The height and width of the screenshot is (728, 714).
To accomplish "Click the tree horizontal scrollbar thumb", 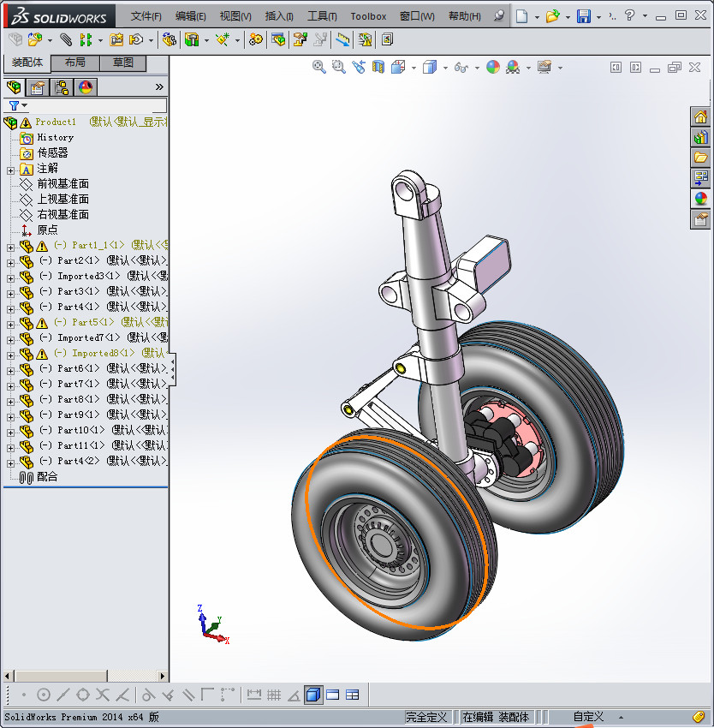I will click(60, 676).
